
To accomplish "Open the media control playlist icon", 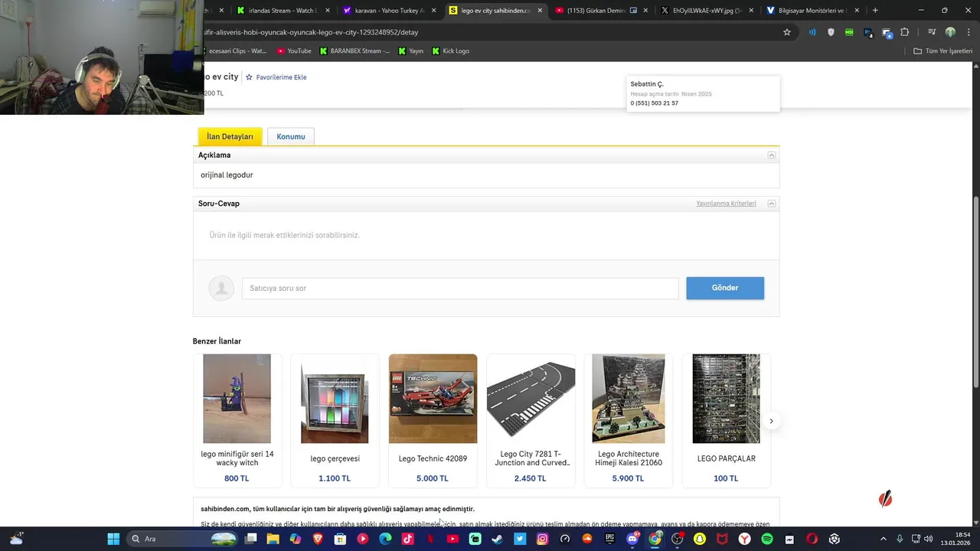I will coord(931,32).
